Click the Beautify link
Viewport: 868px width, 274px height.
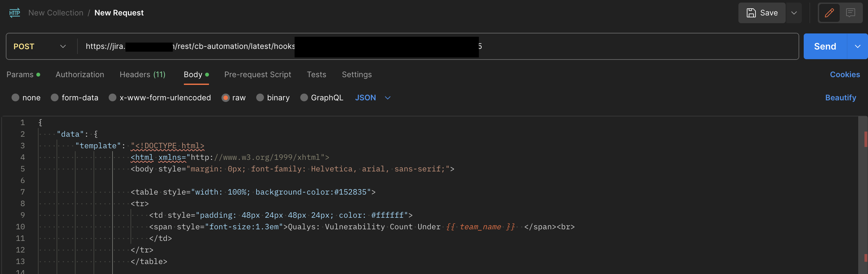840,97
